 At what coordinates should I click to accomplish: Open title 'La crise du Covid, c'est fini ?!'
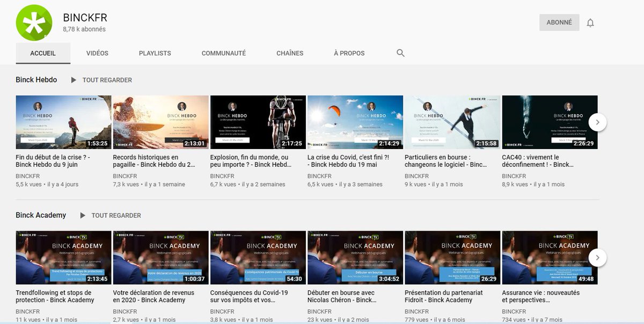348,161
